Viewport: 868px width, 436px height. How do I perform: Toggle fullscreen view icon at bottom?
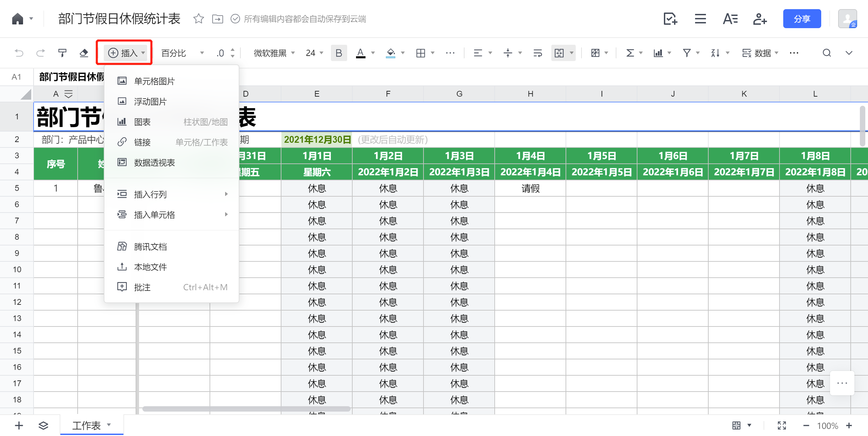[782, 425]
